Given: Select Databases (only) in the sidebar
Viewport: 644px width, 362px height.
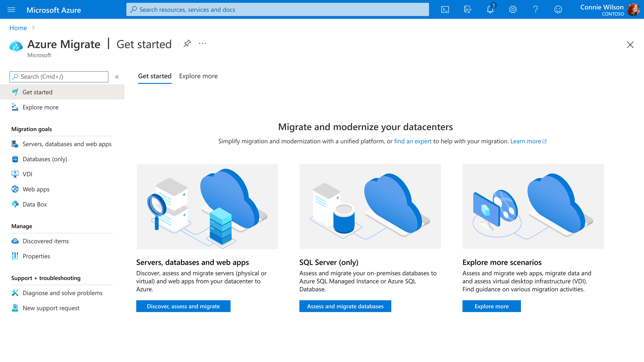Looking at the screenshot, I should (x=45, y=159).
